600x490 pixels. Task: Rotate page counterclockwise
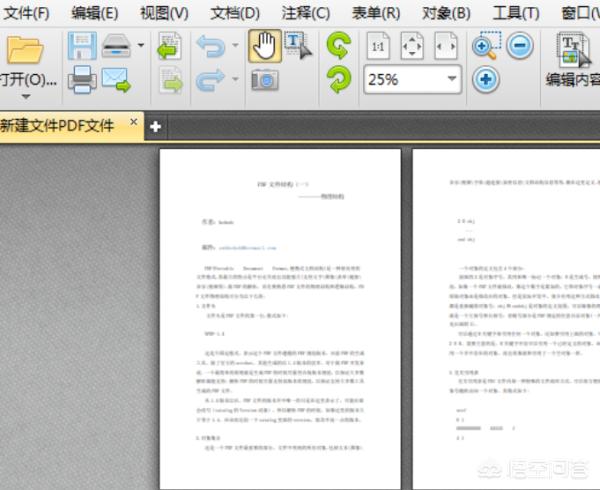(x=339, y=45)
